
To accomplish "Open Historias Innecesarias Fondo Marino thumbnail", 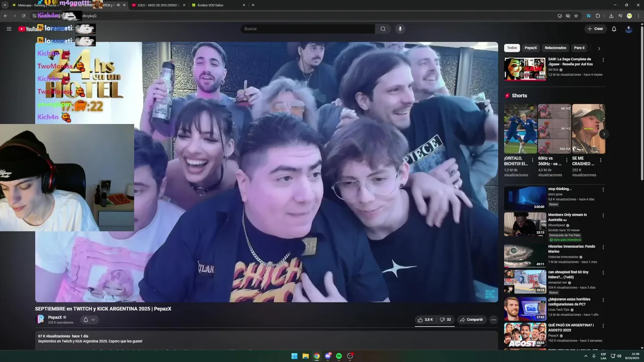I will click(525, 255).
